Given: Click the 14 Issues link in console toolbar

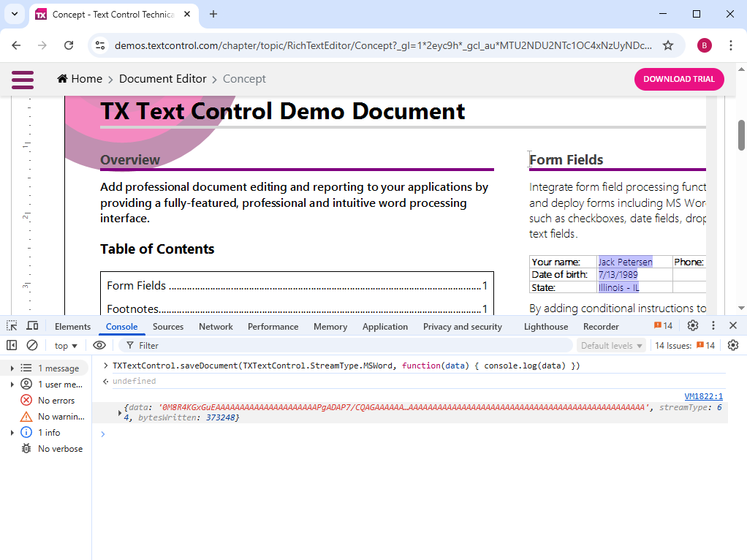Looking at the screenshot, I should 685,346.
